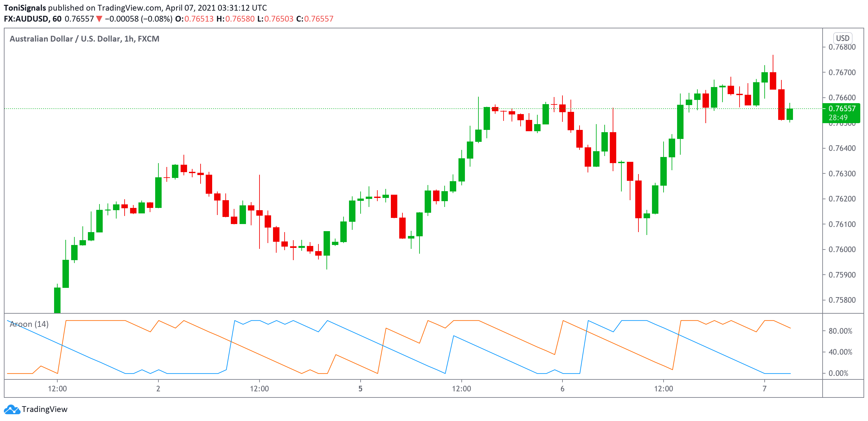Click the date label 2 on time axis
Viewport: 868px width, 421px height.
158,389
